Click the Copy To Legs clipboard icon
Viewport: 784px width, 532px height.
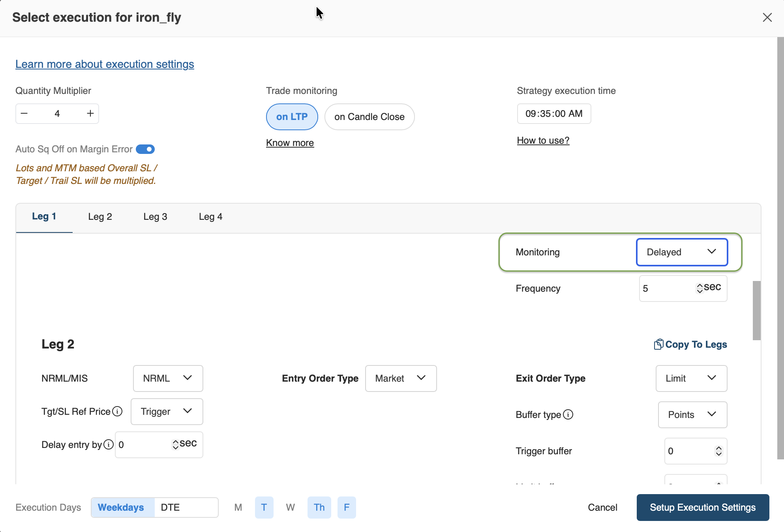[658, 345]
